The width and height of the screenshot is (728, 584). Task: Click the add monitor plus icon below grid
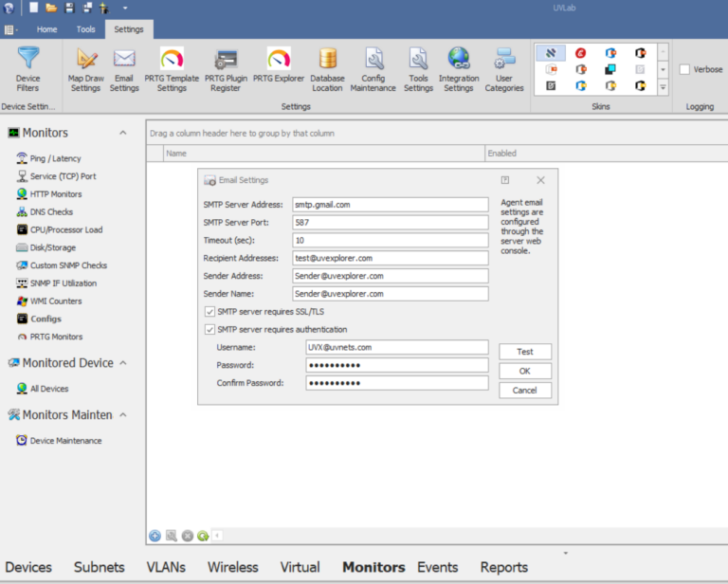155,536
